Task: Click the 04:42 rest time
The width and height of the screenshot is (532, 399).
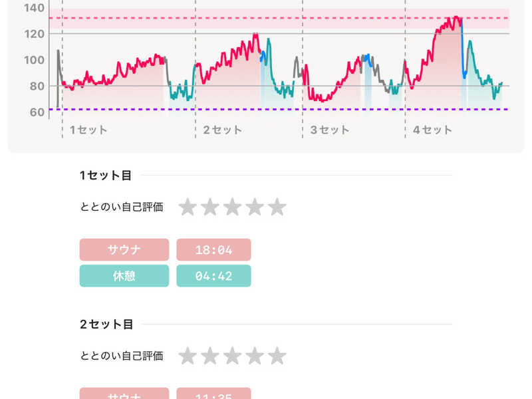Action: (213, 276)
